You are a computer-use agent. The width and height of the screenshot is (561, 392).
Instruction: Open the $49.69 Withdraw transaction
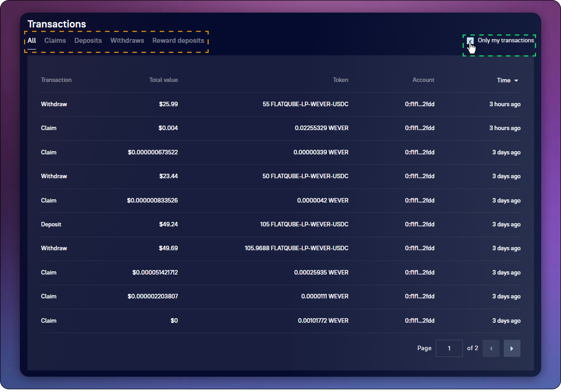[54, 248]
